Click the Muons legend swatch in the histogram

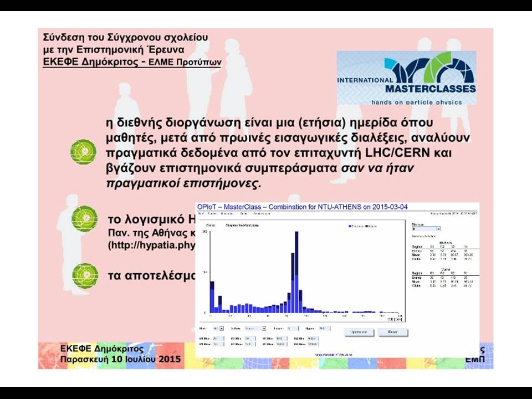coord(367,226)
